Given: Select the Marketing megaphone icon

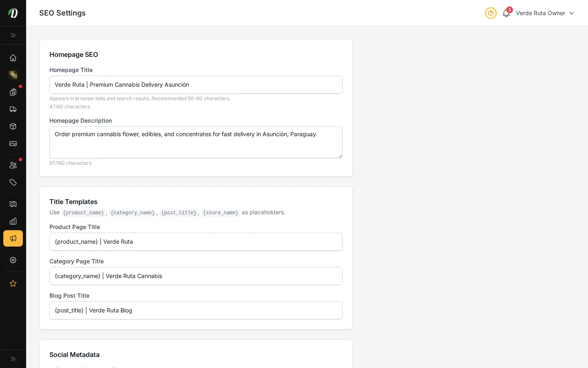Looking at the screenshot, I should [x=13, y=238].
